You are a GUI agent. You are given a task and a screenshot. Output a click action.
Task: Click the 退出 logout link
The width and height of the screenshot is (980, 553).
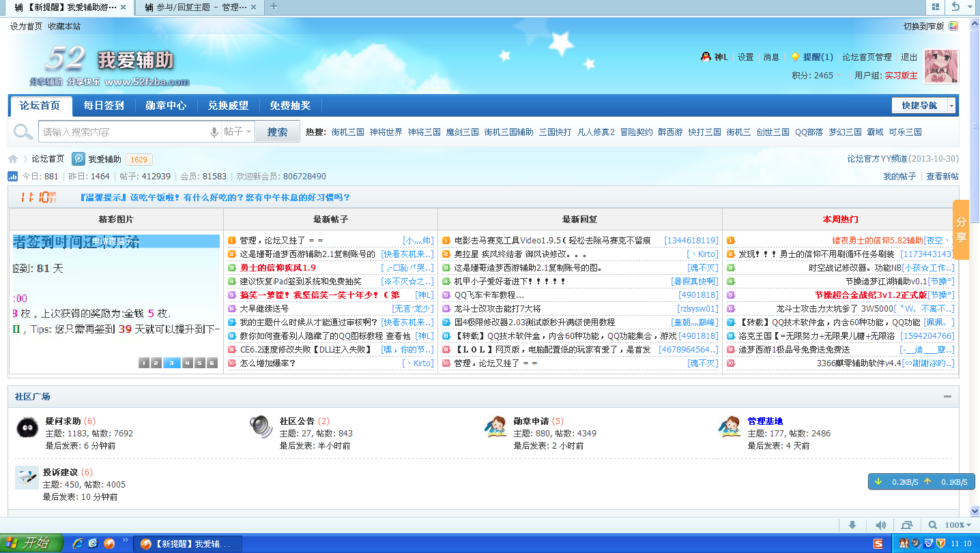pyautogui.click(x=909, y=57)
